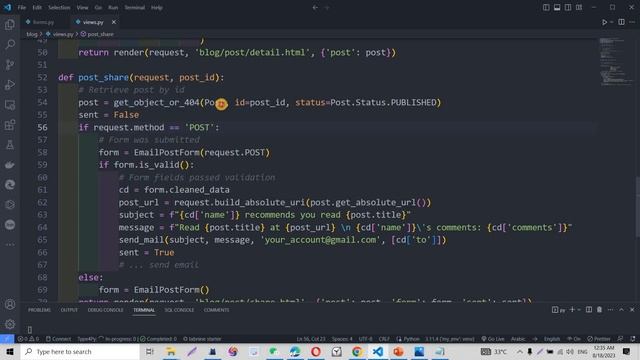Go forward with the navigation arrow

pos(327,7)
